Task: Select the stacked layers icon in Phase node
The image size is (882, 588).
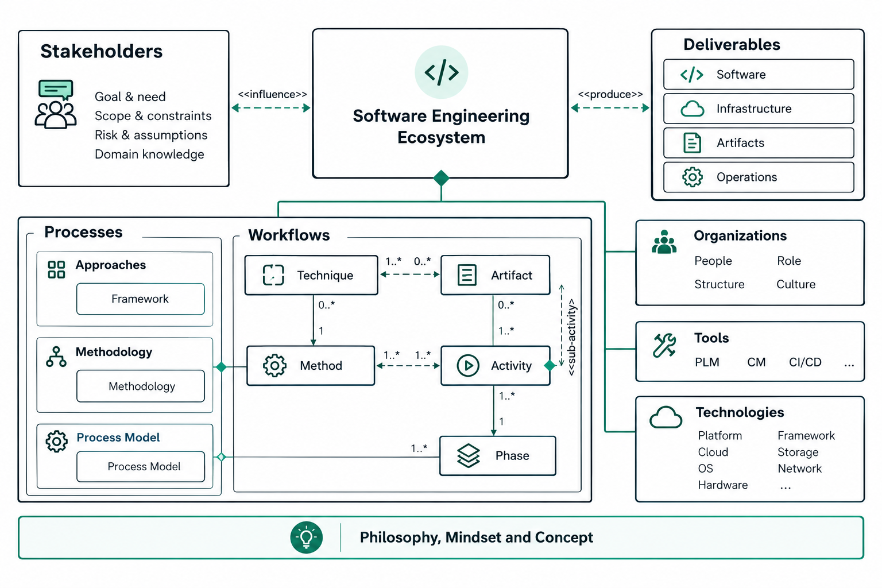Action: 469,456
